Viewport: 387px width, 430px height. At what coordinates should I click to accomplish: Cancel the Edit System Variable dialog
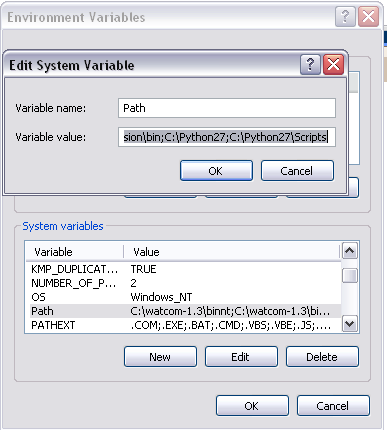[x=297, y=171]
